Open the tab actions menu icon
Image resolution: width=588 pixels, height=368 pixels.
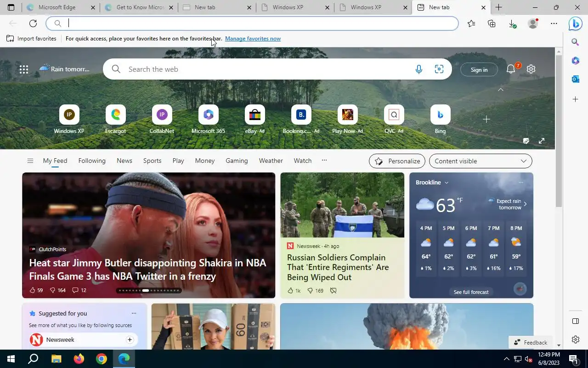(11, 7)
